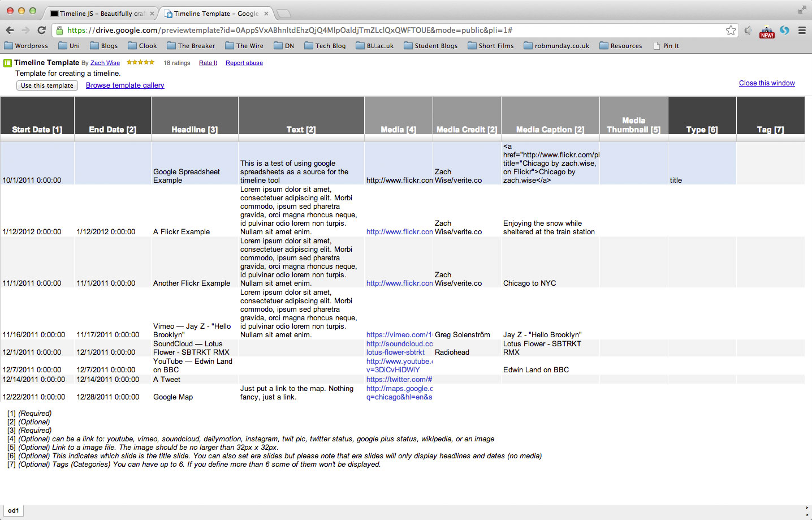Close the Timeline JS tab
This screenshot has height=520, width=812.
pyautogui.click(x=152, y=14)
